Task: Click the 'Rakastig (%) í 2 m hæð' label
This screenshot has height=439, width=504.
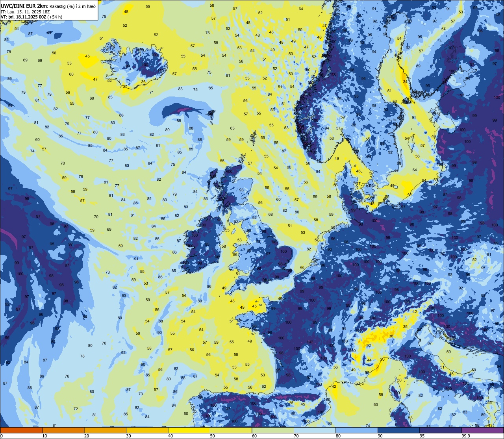Action: click(x=72, y=6)
